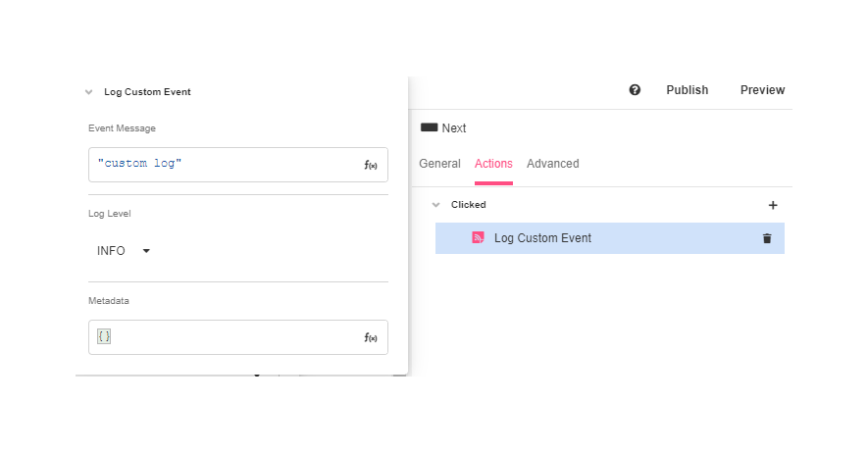Open expression editor for Metadata field
Screen dimensions: 868x454
pyautogui.click(x=371, y=337)
